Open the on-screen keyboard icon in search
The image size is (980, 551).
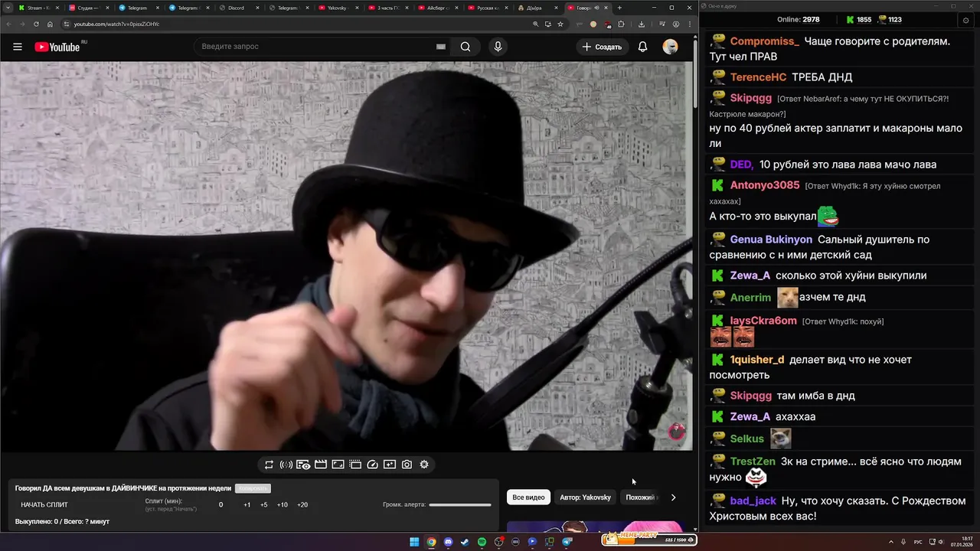[x=440, y=47]
